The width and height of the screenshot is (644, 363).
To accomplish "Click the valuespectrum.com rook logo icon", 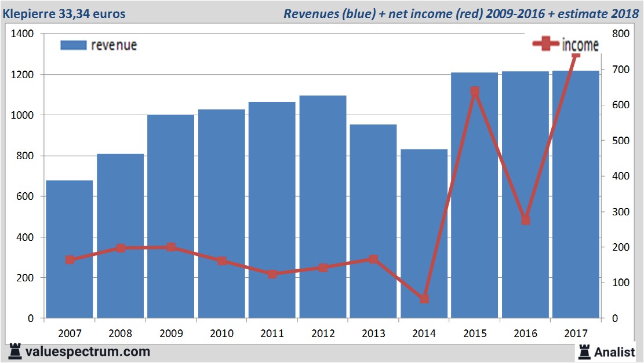I will (15, 351).
